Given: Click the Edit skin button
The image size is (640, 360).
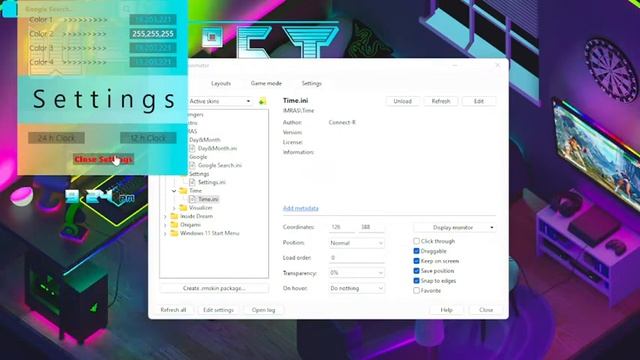Looking at the screenshot, I should 479,101.
